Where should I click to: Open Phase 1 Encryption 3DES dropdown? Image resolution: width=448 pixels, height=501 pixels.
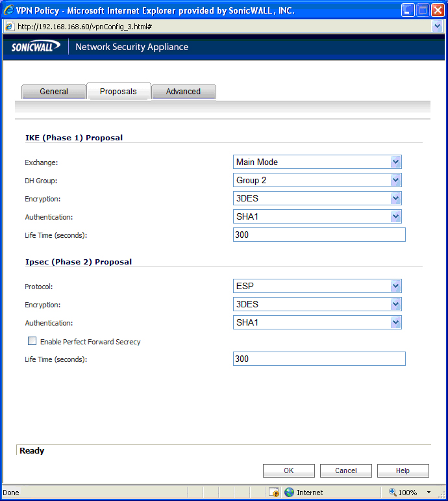(x=317, y=198)
